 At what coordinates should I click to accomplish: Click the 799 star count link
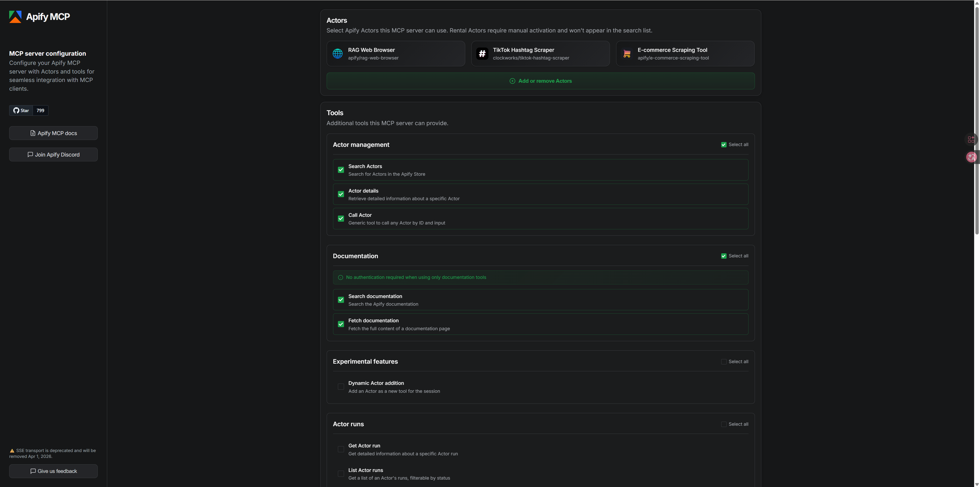[x=40, y=110]
